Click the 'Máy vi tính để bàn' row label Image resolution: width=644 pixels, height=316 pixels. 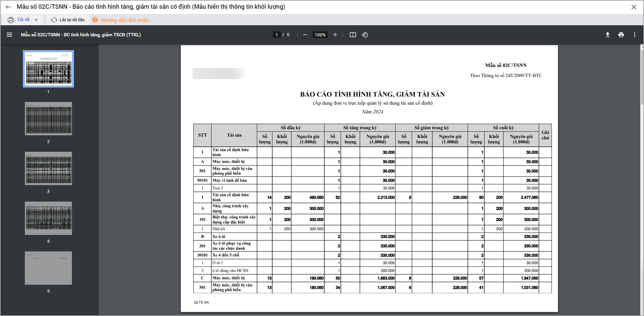(230, 180)
